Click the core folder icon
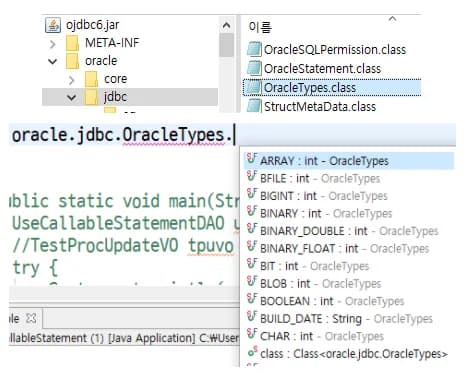The height and width of the screenshot is (373, 472). (91, 79)
